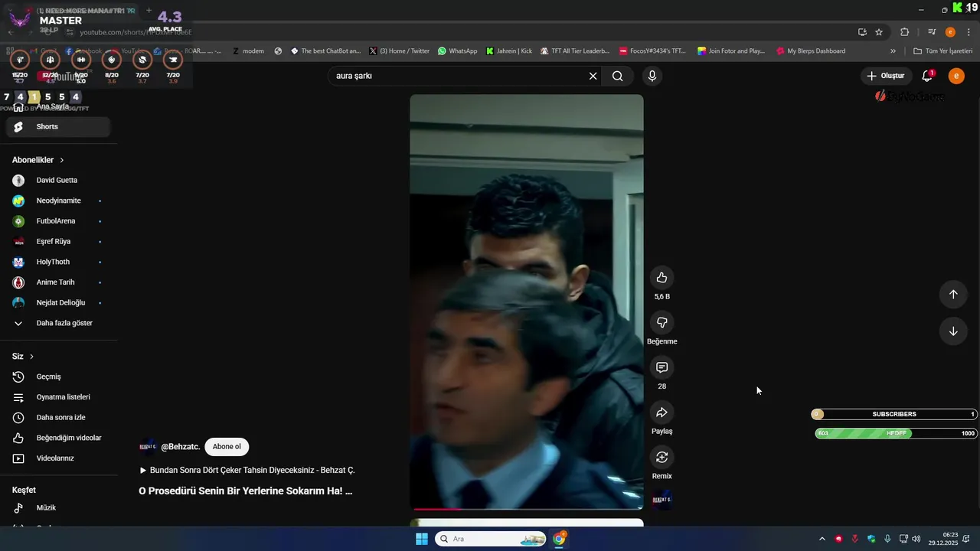The image size is (980, 551).
Task: Click the taskbar 'Ara' search box
Action: [x=491, y=539]
